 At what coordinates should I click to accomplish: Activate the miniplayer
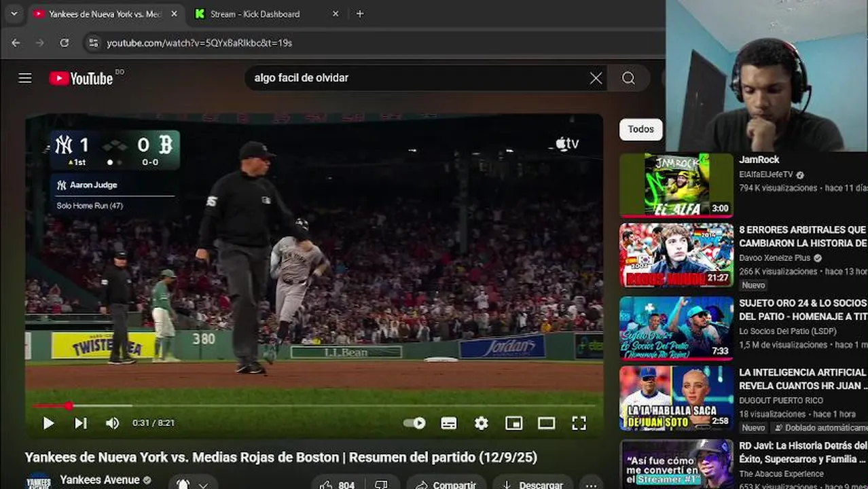514,423
